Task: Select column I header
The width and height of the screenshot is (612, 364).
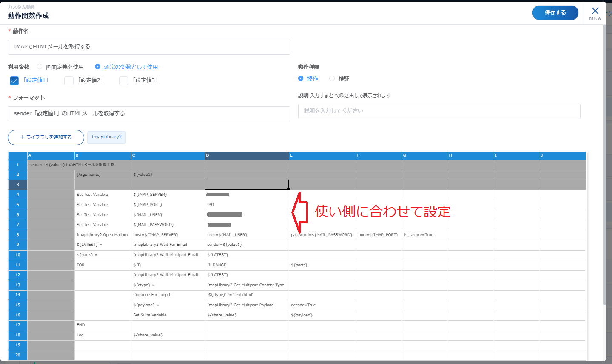Action: coord(517,155)
